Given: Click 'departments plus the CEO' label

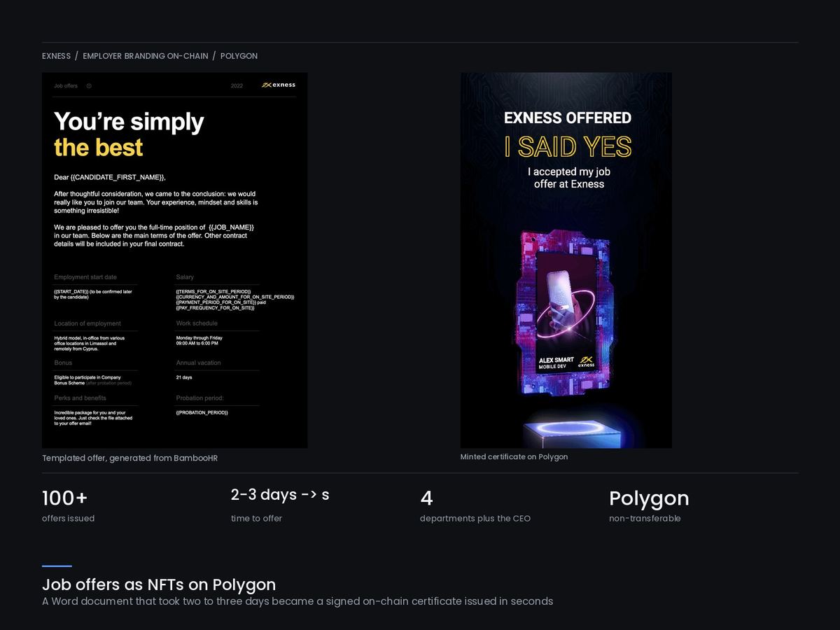Looking at the screenshot, I should (x=475, y=519).
